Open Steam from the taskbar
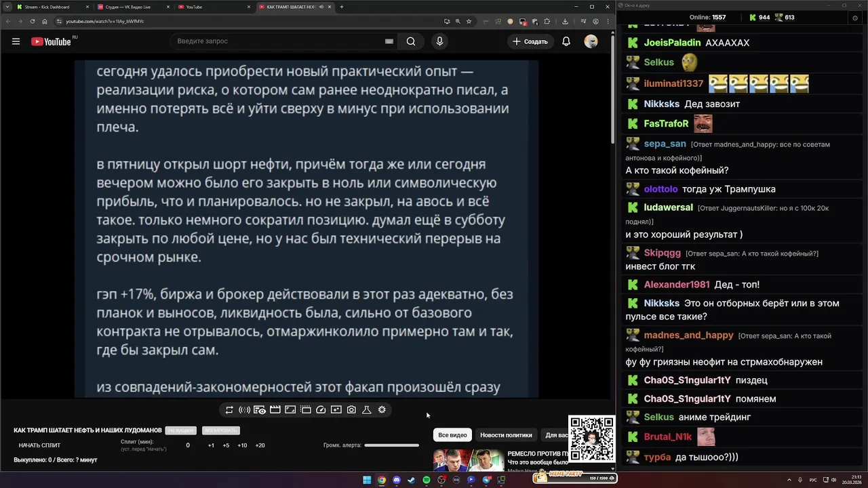The height and width of the screenshot is (488, 868). (412, 480)
